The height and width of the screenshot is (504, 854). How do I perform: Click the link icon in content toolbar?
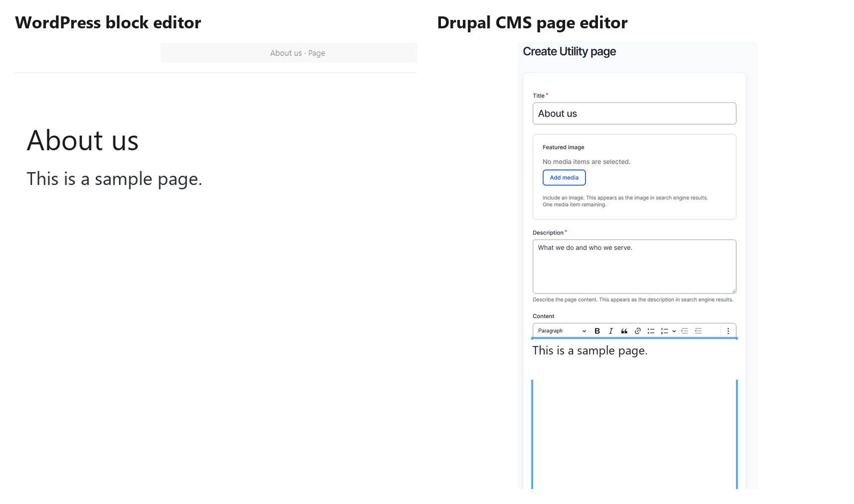pyautogui.click(x=637, y=331)
